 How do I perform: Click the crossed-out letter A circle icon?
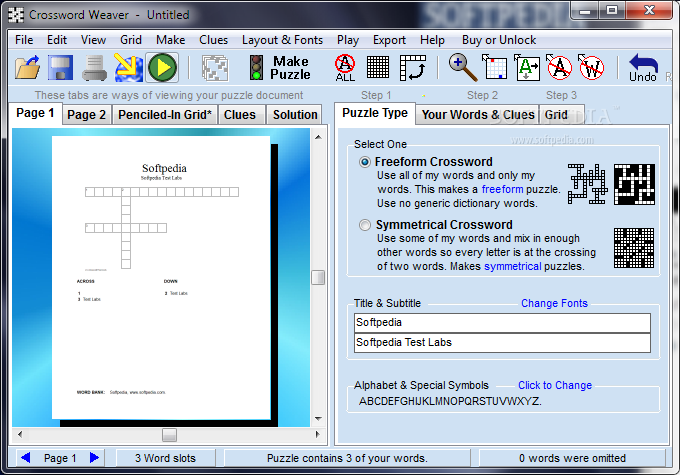[x=559, y=67]
